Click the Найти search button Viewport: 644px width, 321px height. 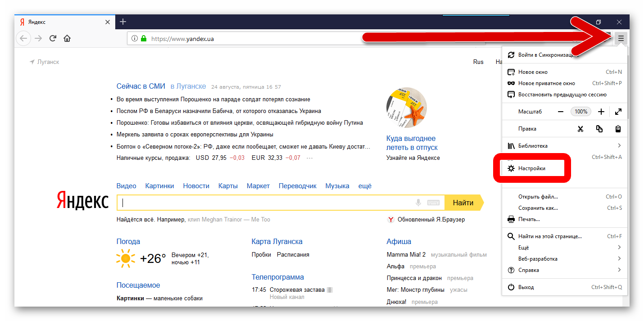click(x=464, y=203)
